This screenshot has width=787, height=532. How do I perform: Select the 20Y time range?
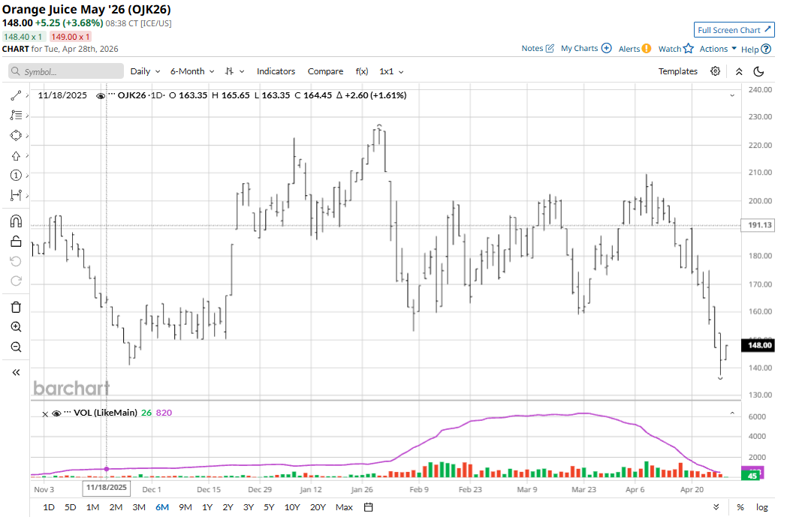coord(318,507)
